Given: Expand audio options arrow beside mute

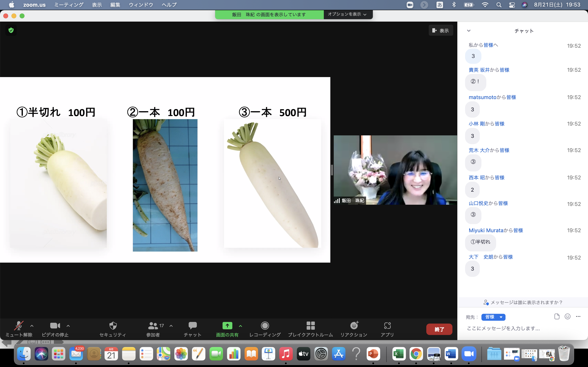Looking at the screenshot, I should (x=32, y=326).
